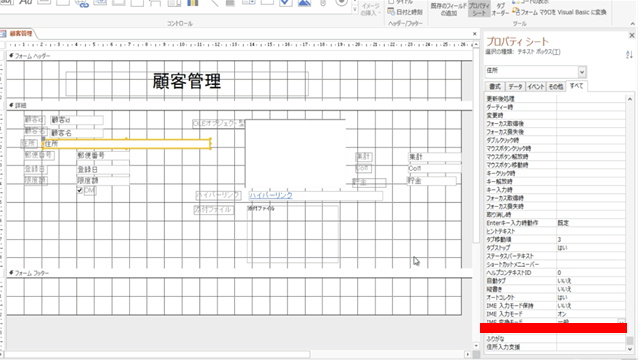
Task: Choose the Chart control icon
Action: [x=192, y=3]
